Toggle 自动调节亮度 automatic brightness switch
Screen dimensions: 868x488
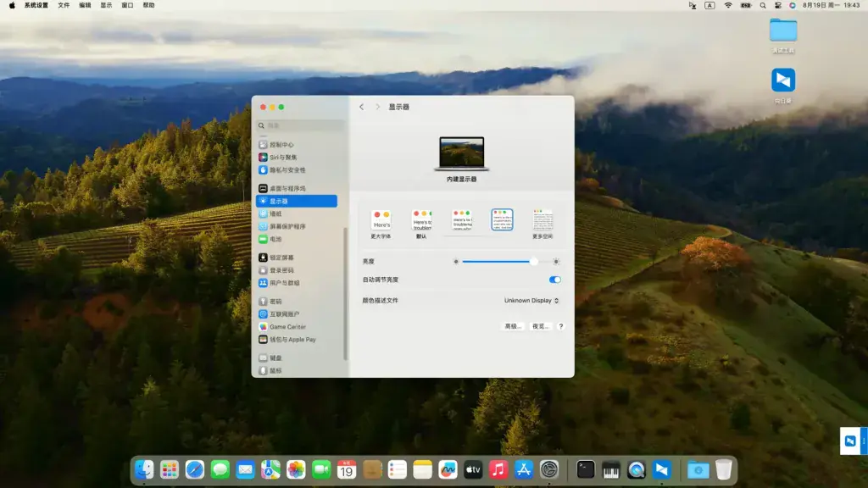tap(554, 280)
